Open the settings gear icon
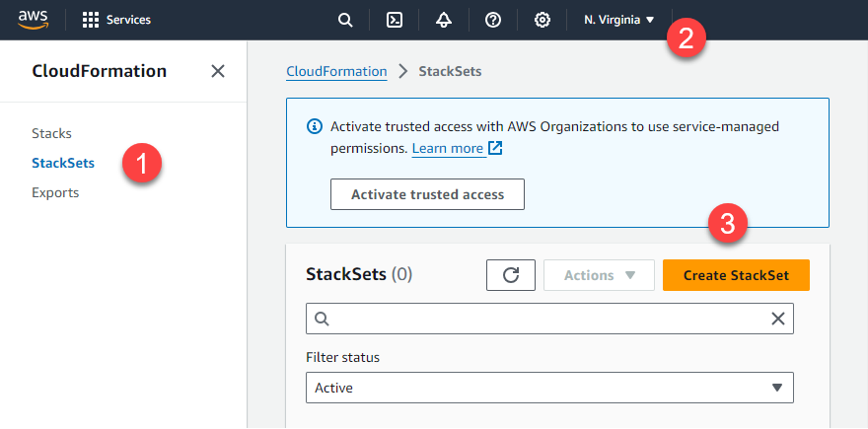This screenshot has width=868, height=429. (x=542, y=20)
